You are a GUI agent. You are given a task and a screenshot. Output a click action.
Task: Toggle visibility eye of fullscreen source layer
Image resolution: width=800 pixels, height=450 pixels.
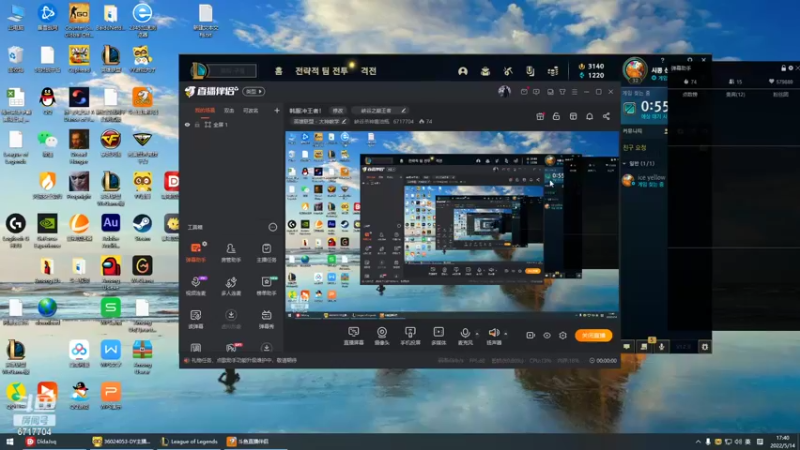[x=187, y=124]
